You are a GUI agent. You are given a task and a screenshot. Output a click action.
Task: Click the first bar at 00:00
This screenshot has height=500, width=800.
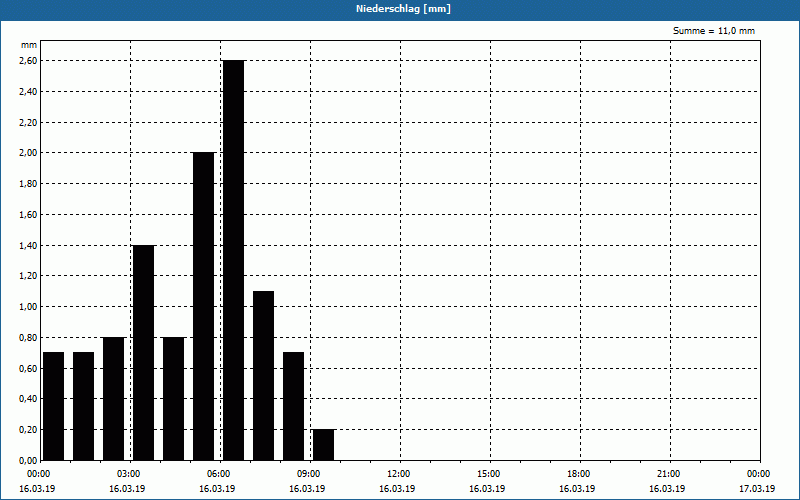tap(54, 406)
